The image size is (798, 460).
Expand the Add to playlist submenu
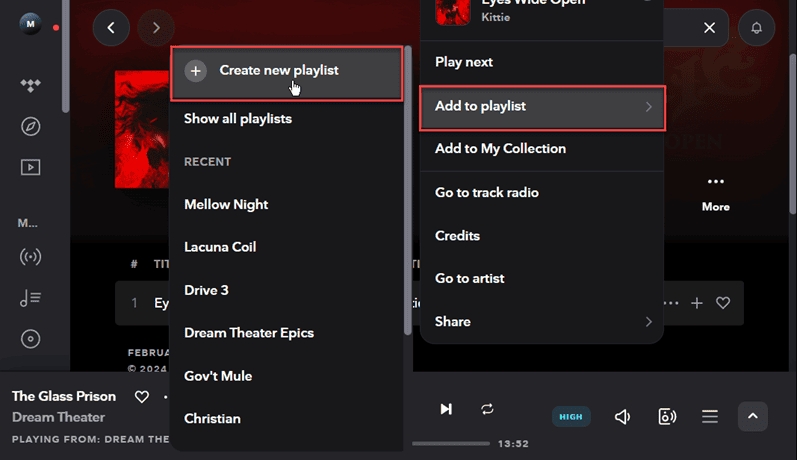tap(542, 106)
